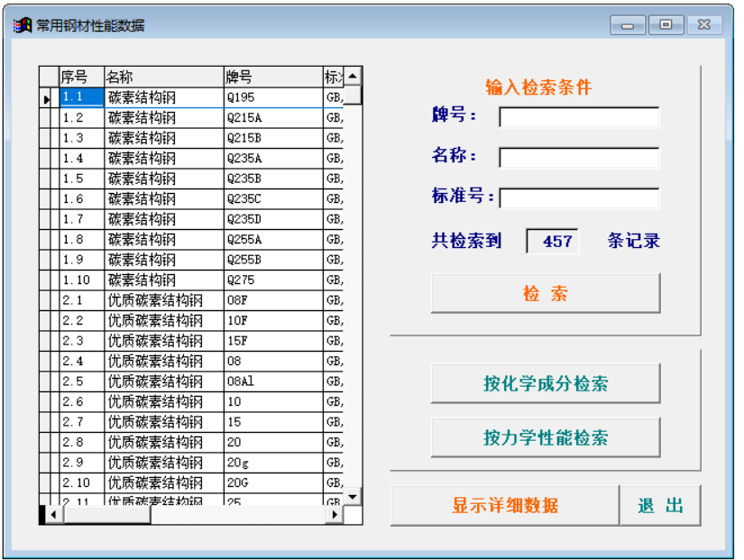Focus the 牌号 input field
Image resolution: width=744 pixels, height=560 pixels.
pyautogui.click(x=579, y=117)
